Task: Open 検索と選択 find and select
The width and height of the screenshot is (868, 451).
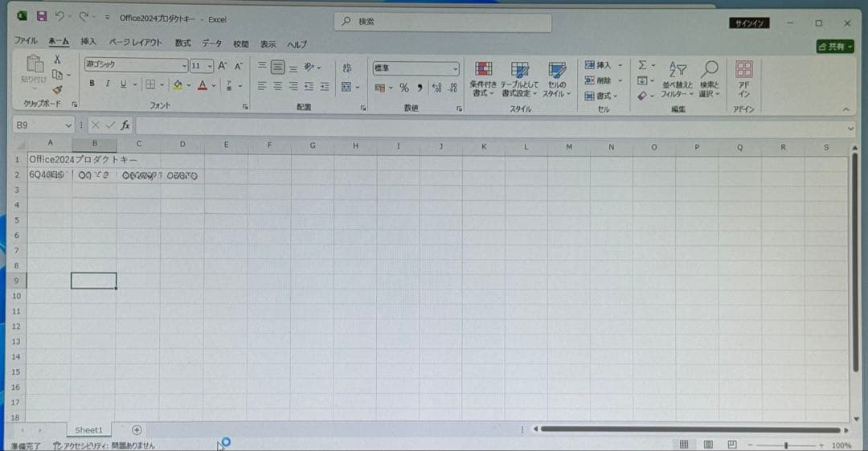Action: (x=709, y=80)
